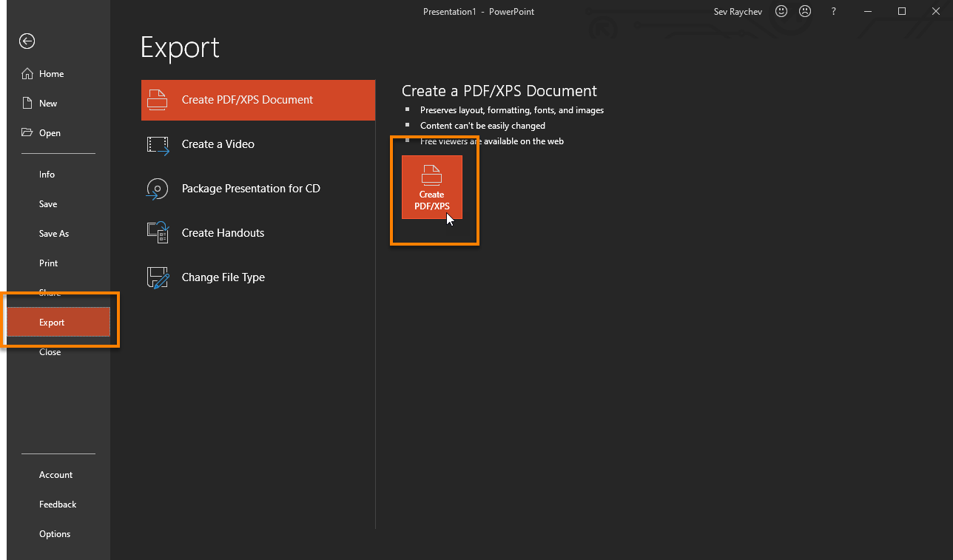Open the Info page
Image resolution: width=953 pixels, height=560 pixels.
(47, 175)
